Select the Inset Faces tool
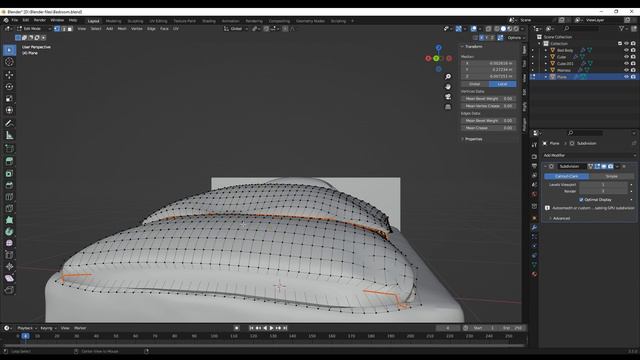The height and width of the screenshot is (360, 640). pos(9,173)
